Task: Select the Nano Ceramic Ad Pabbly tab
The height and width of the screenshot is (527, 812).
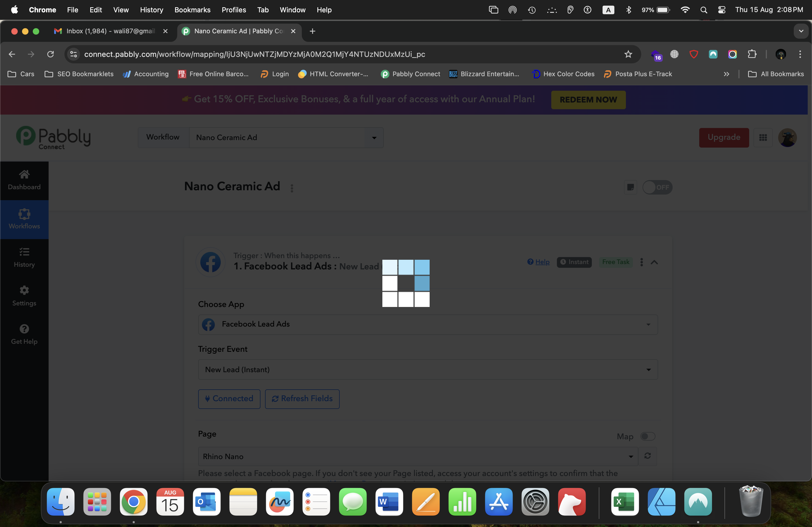Action: pyautogui.click(x=239, y=31)
